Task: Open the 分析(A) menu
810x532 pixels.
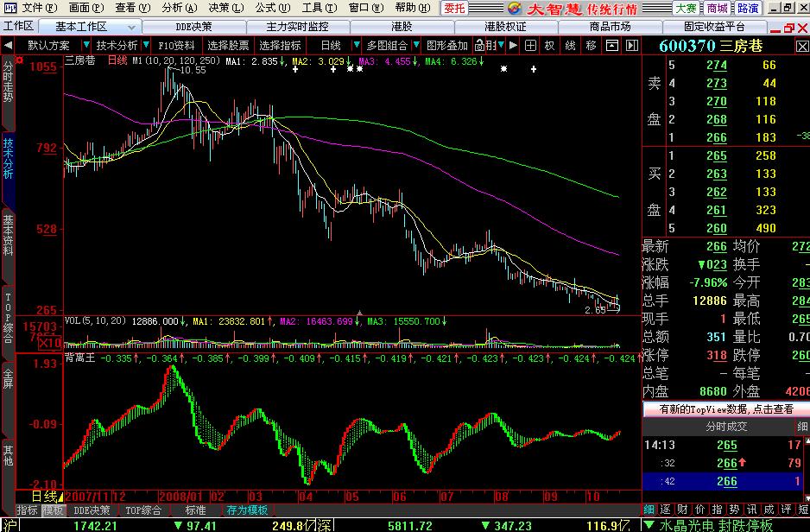Action: coord(180,8)
